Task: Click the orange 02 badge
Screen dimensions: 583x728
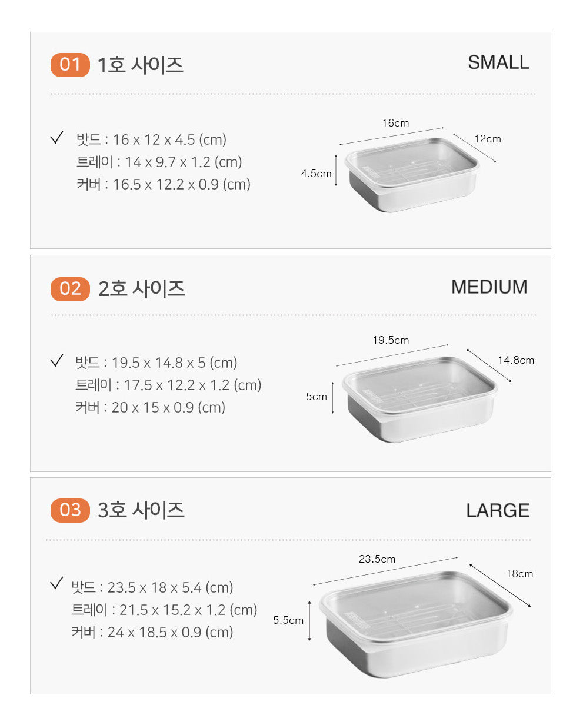Action: pyautogui.click(x=70, y=289)
